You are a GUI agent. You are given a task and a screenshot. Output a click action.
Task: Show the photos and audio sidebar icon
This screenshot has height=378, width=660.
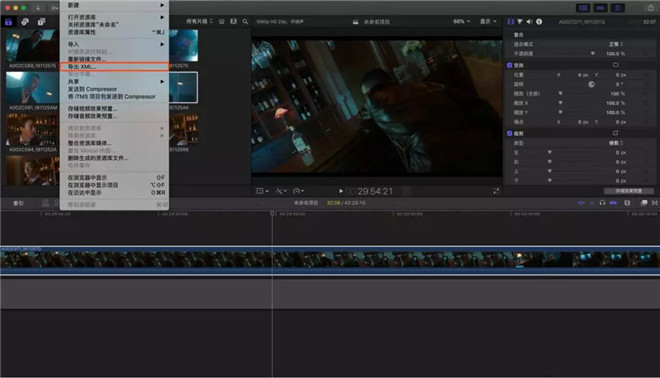coord(25,22)
